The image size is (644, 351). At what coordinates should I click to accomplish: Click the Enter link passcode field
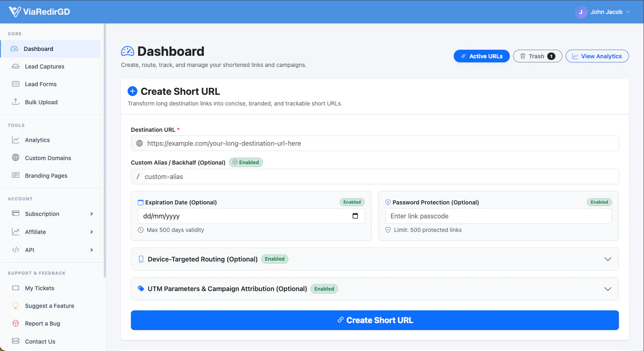click(498, 216)
